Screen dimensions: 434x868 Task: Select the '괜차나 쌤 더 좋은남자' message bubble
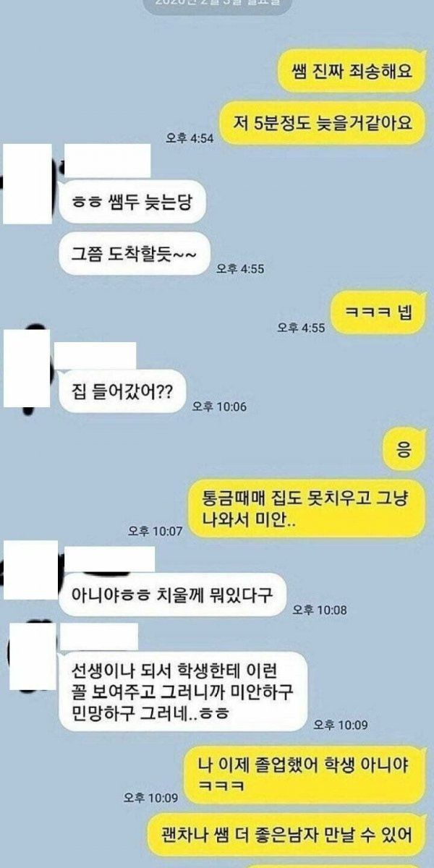(286, 836)
